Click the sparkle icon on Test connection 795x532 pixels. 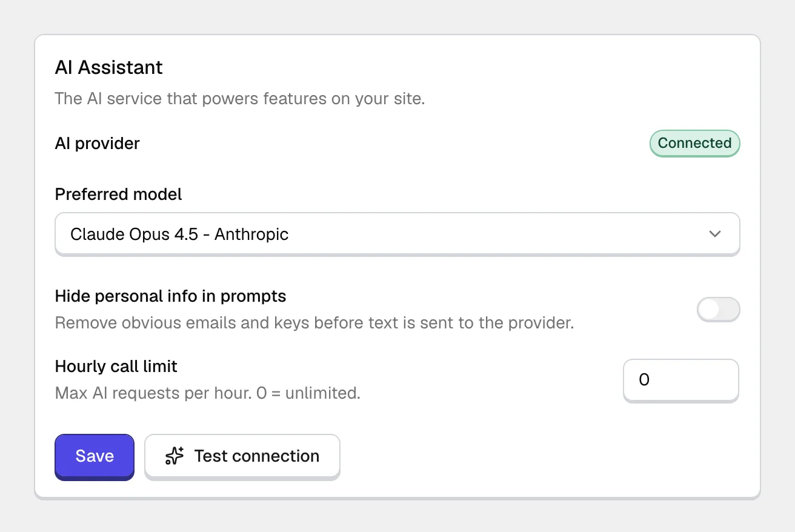tap(175, 456)
